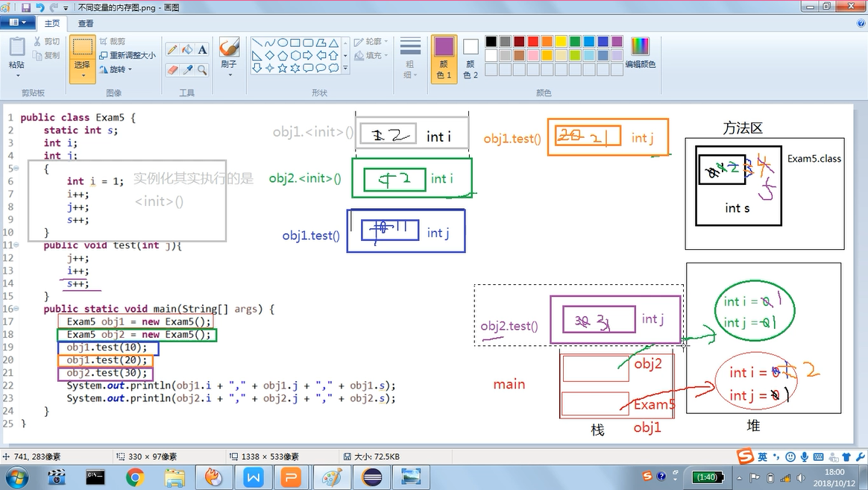Image resolution: width=868 pixels, height=490 pixels.
Task: Choose the five-point star shape
Action: click(283, 68)
